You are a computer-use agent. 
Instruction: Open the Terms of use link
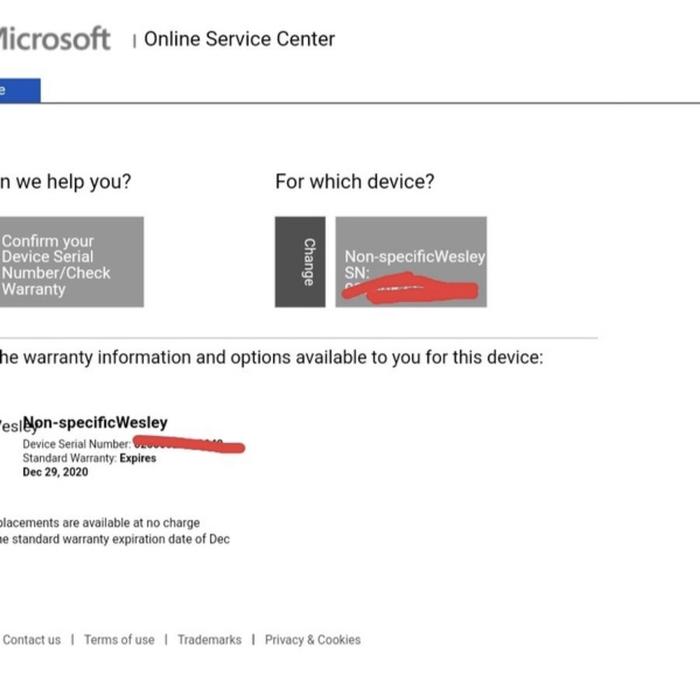coord(119,640)
